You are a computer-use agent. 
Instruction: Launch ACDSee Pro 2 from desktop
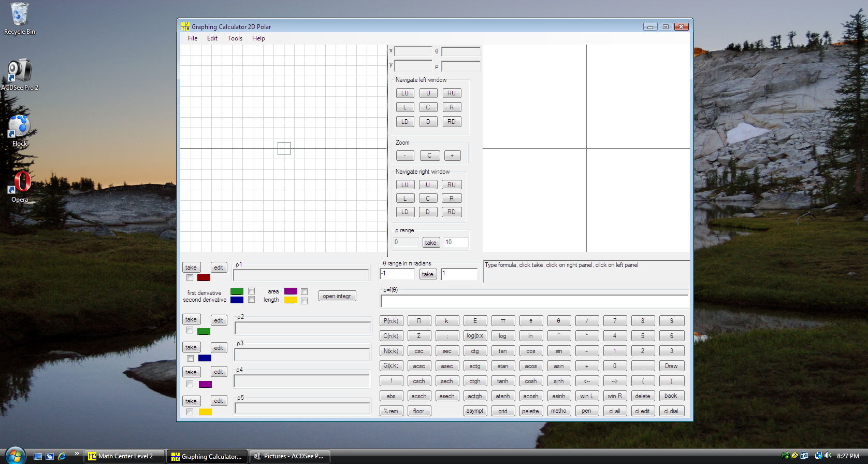tap(19, 75)
